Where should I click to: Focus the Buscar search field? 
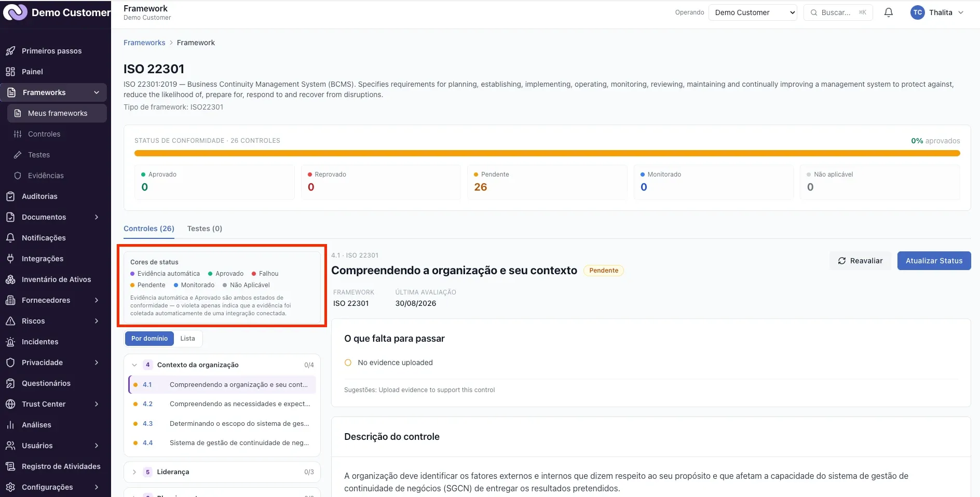[x=838, y=12]
